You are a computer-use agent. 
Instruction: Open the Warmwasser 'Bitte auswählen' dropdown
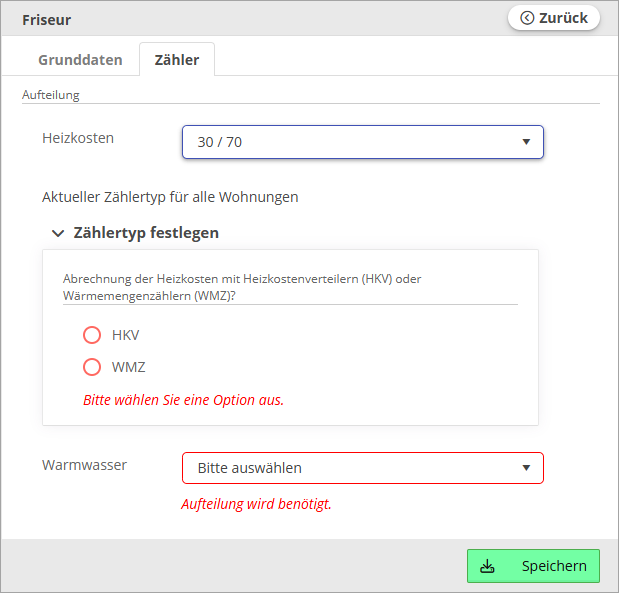click(350, 468)
